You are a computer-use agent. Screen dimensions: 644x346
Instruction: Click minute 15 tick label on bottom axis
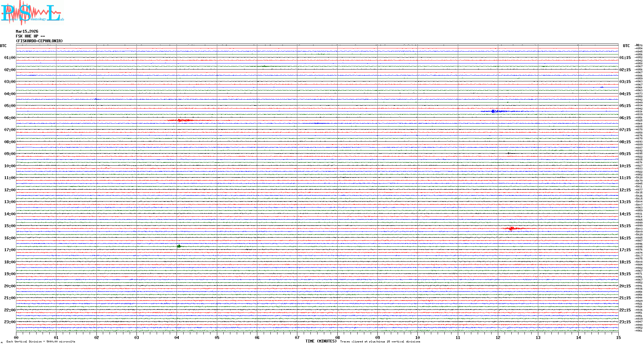tap(618, 338)
